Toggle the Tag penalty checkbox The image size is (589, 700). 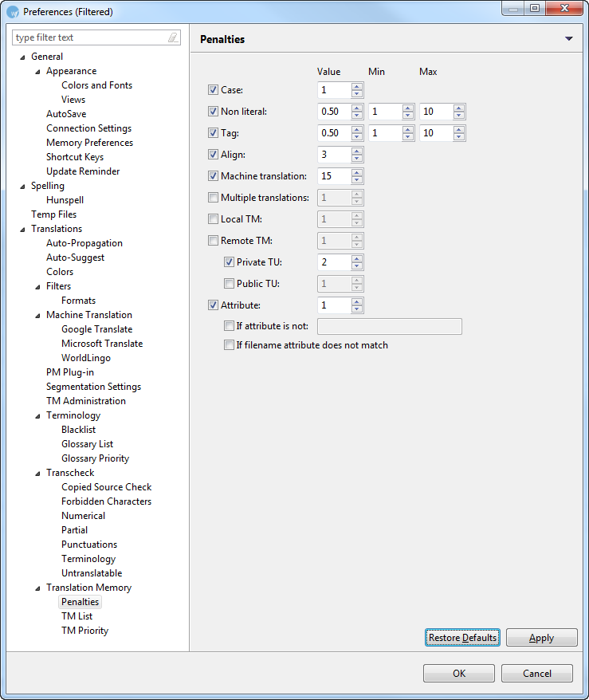pos(214,132)
